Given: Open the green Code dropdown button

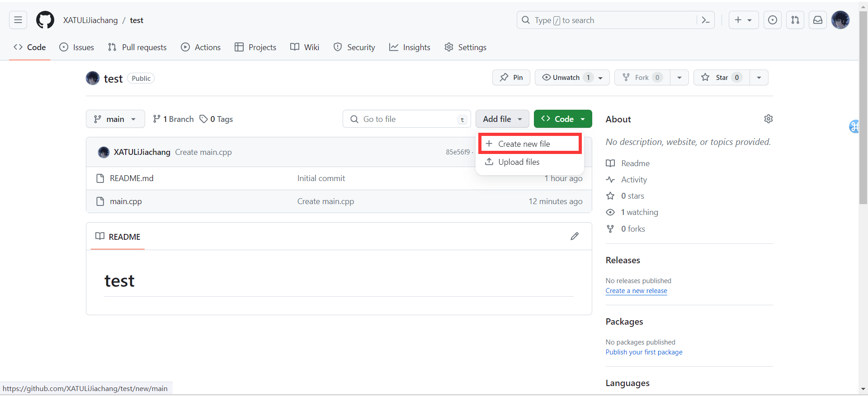Looking at the screenshot, I should [x=563, y=119].
